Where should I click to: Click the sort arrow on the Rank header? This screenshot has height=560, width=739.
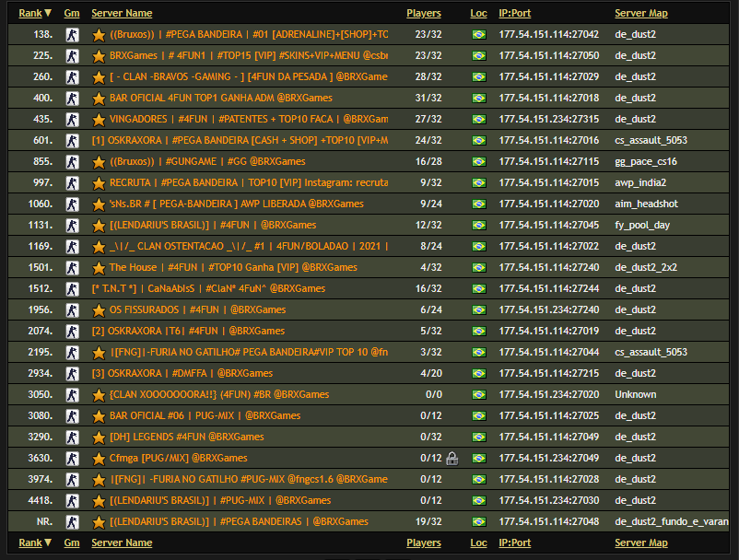47,13
